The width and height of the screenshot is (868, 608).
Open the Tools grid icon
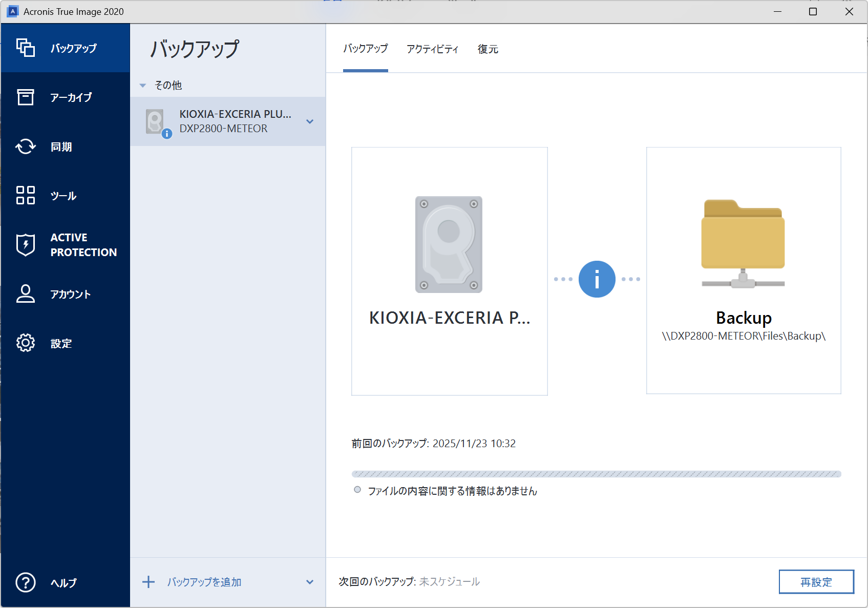[x=26, y=195]
